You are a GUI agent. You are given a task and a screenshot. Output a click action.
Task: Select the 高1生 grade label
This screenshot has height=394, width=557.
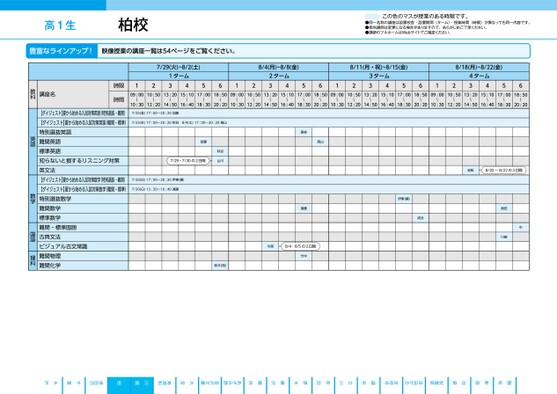click(x=60, y=26)
